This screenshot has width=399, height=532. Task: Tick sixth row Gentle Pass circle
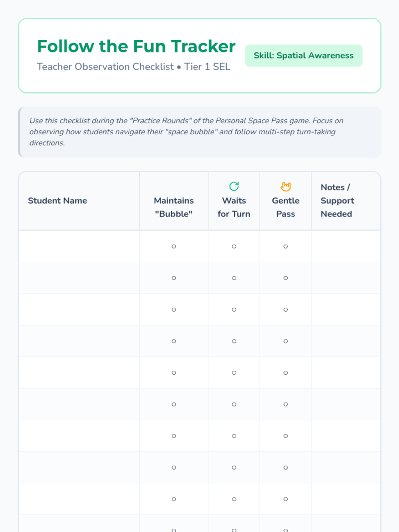click(286, 404)
